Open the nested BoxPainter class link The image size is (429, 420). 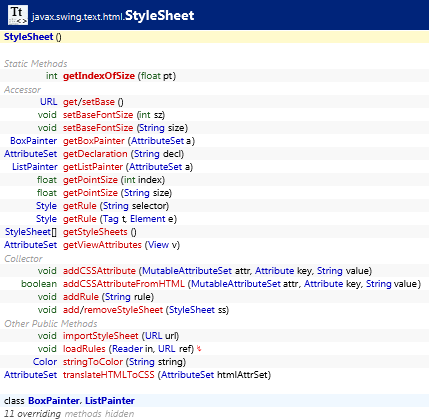54,401
